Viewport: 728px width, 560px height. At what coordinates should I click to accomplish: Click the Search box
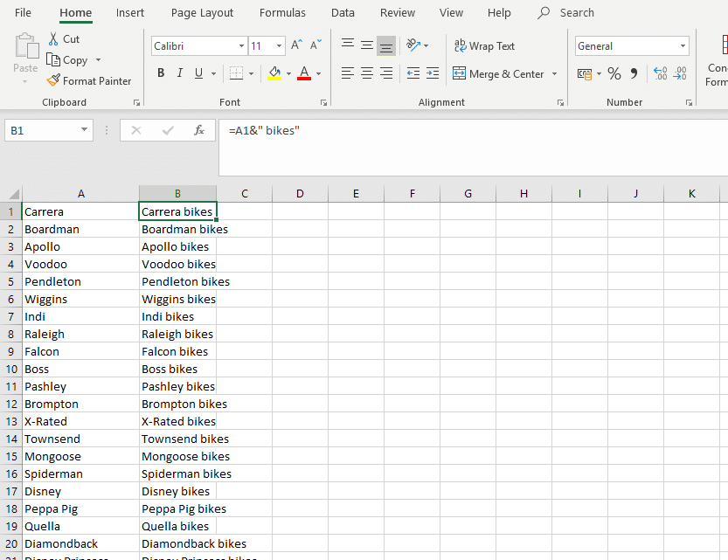(577, 12)
